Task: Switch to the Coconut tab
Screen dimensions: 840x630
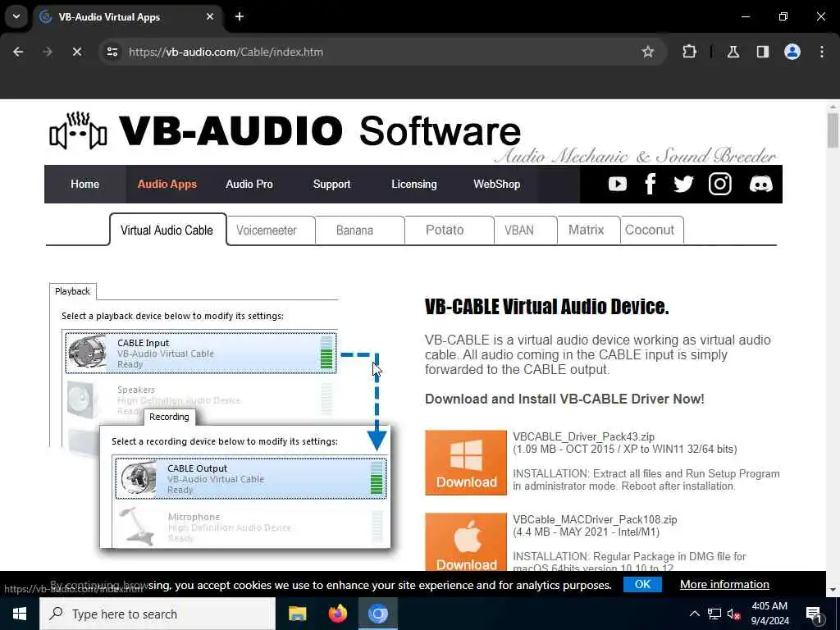Action: [x=650, y=231]
